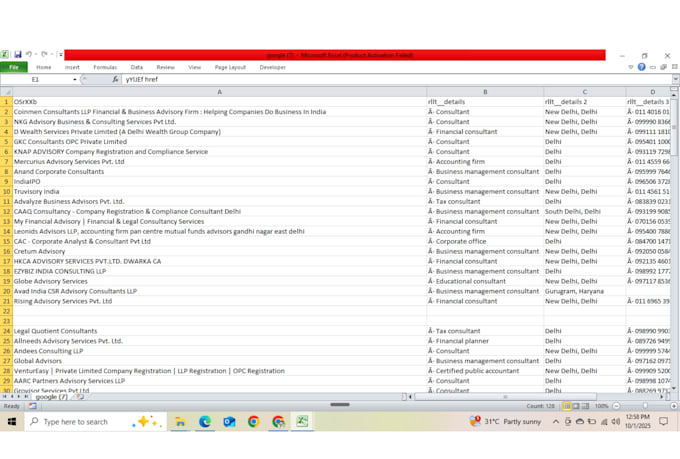Select column C header
This screenshot has width=680, height=459.
tap(585, 92)
